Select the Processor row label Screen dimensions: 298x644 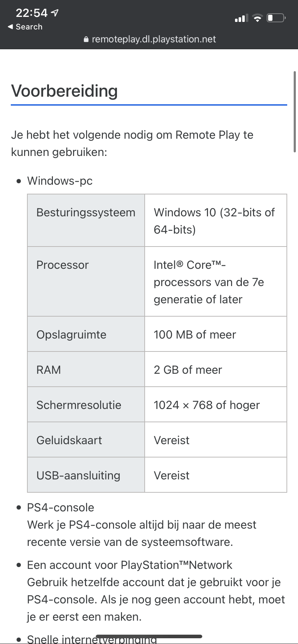[x=63, y=265]
